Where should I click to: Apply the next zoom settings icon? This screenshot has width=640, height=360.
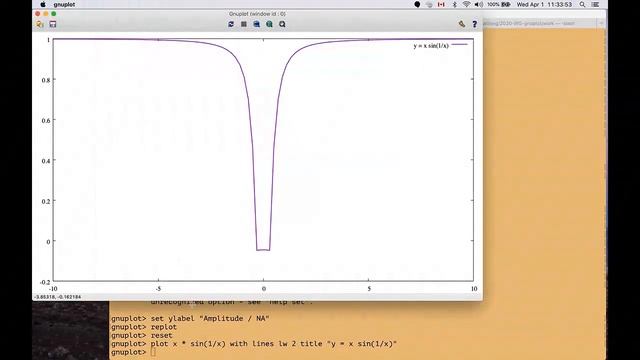tap(269, 24)
